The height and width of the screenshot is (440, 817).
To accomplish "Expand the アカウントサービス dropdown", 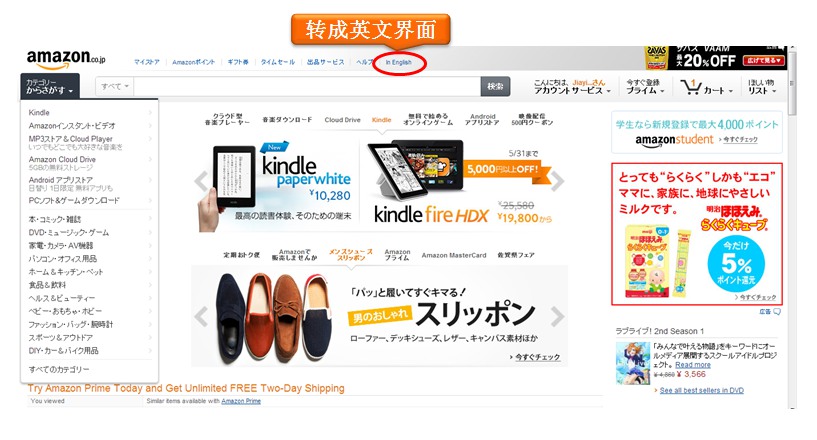I will coord(572,87).
